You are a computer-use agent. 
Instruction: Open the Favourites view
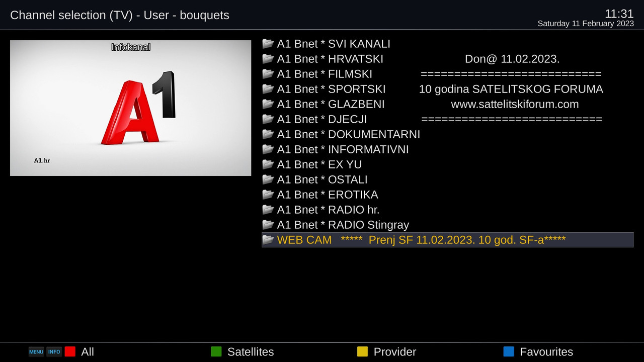[546, 352]
